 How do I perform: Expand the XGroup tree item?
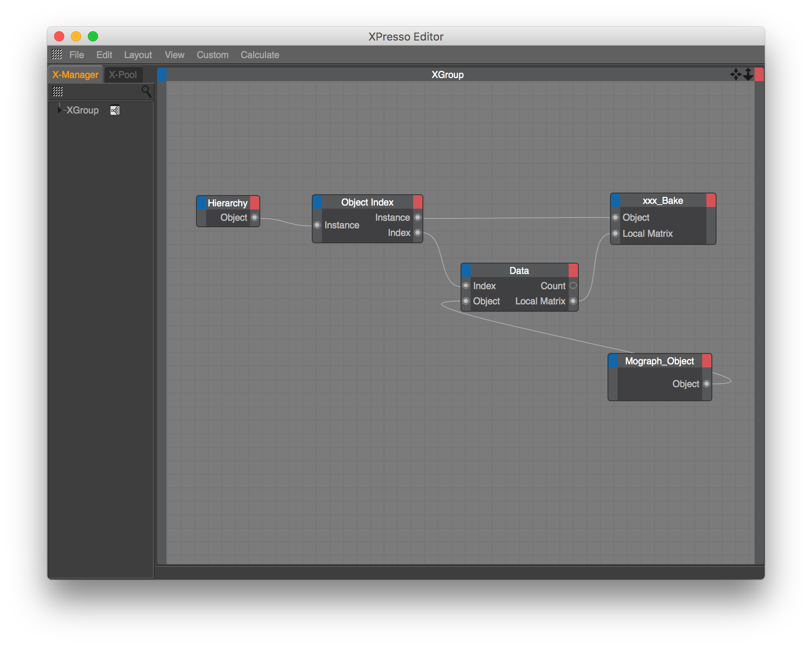(x=59, y=110)
